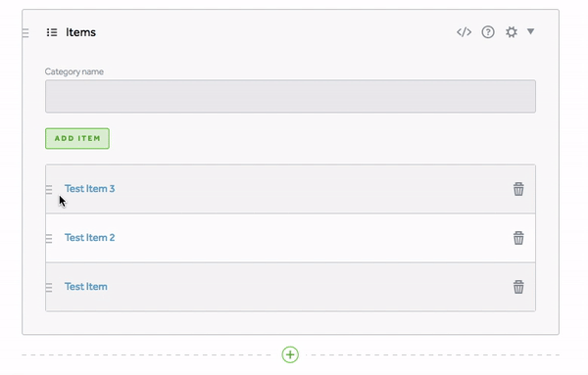Open the Test Item 3 link
588x375 pixels.
point(89,189)
